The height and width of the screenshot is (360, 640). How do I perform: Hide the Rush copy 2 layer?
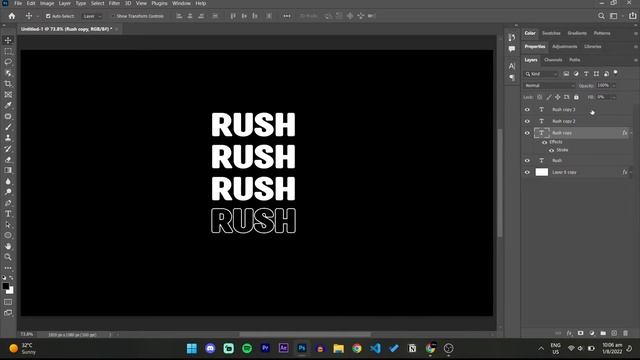point(527,121)
